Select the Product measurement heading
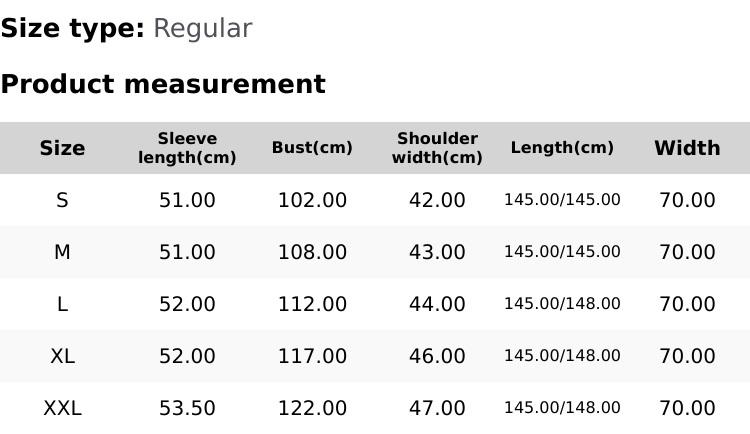The width and height of the screenshot is (750, 434). pyautogui.click(x=163, y=84)
